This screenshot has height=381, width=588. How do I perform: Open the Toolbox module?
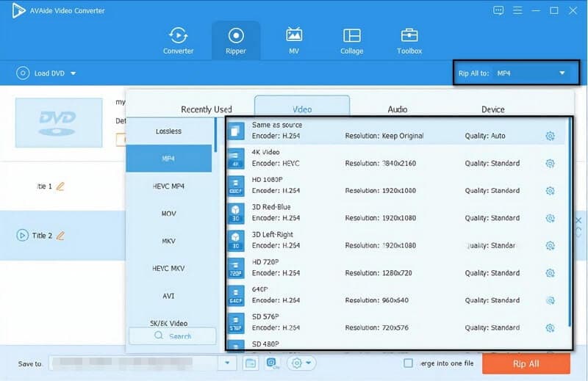tap(409, 41)
